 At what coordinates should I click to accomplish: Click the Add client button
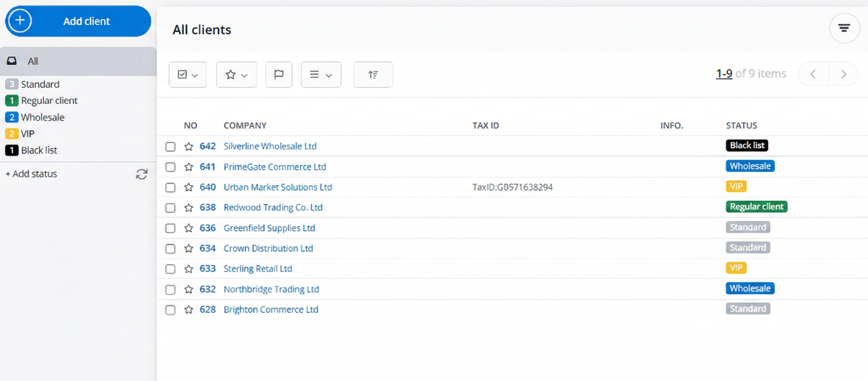pos(78,21)
